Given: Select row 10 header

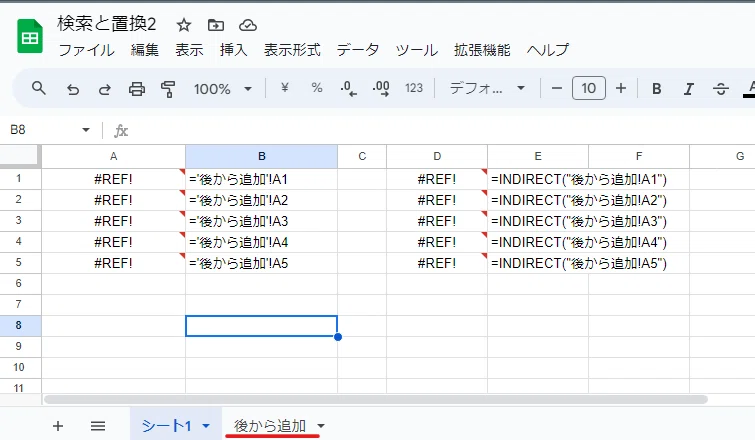Looking at the screenshot, I should (19, 367).
